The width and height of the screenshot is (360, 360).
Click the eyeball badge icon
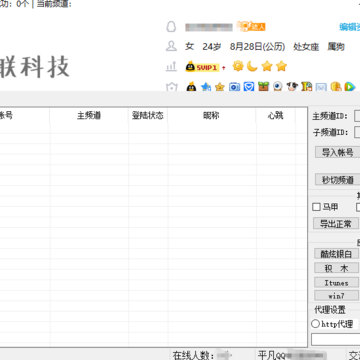point(278,87)
